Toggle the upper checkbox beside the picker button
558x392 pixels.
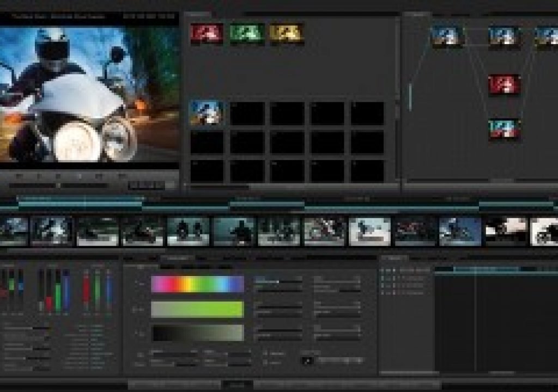click(x=265, y=353)
